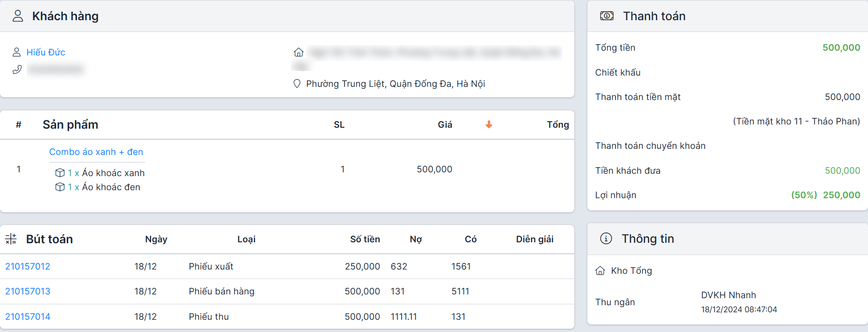868x332 pixels.
Task: Click the box icon beside Áo khoác xanh
Action: click(x=60, y=173)
